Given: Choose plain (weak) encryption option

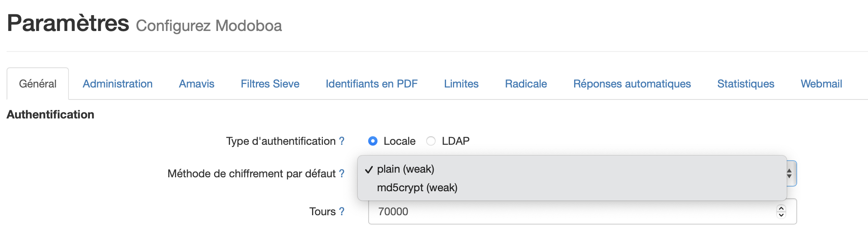Looking at the screenshot, I should click(572, 169).
